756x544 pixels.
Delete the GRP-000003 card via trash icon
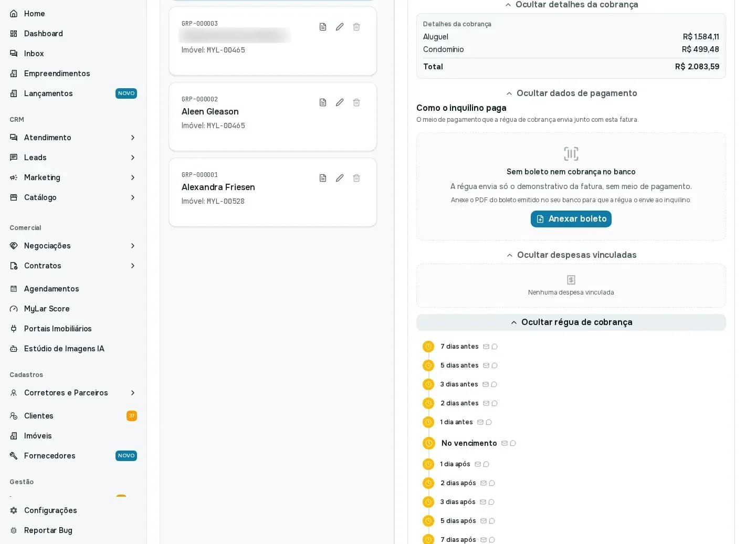tap(356, 27)
